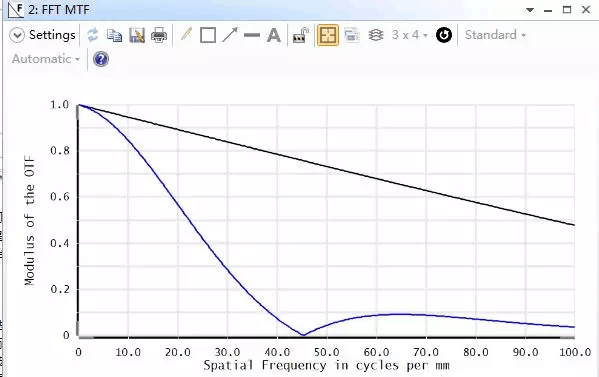Toggle the window lock padlock
This screenshot has height=377, width=599.
point(301,35)
